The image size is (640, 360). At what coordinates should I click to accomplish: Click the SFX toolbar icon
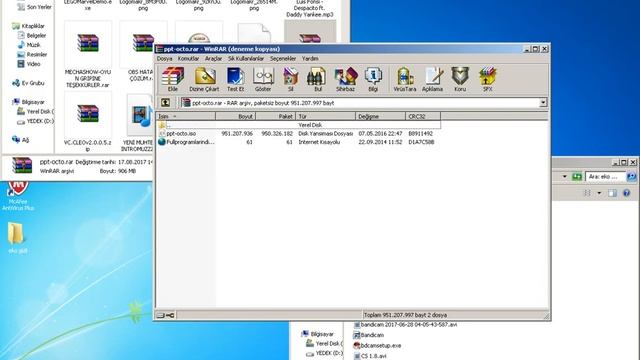coord(487,79)
